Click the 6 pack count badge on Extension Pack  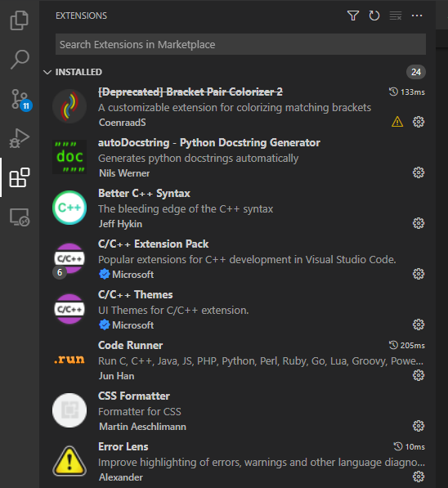(60, 273)
